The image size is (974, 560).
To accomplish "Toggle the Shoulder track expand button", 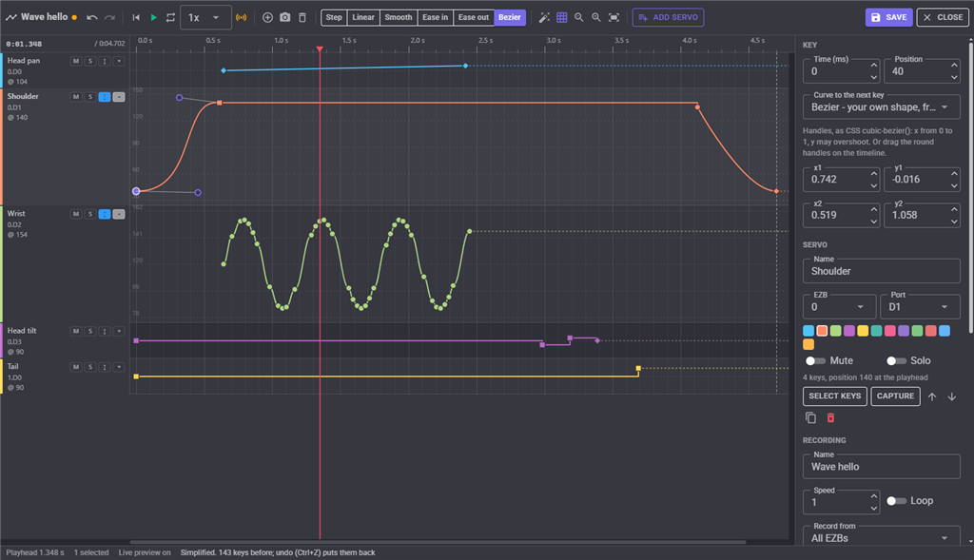I will click(x=105, y=97).
